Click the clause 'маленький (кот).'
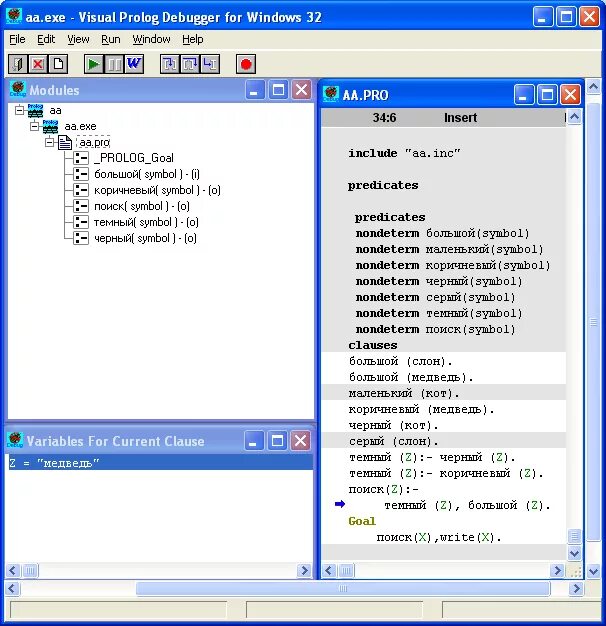Viewport: 606px width, 626px height. tap(404, 393)
